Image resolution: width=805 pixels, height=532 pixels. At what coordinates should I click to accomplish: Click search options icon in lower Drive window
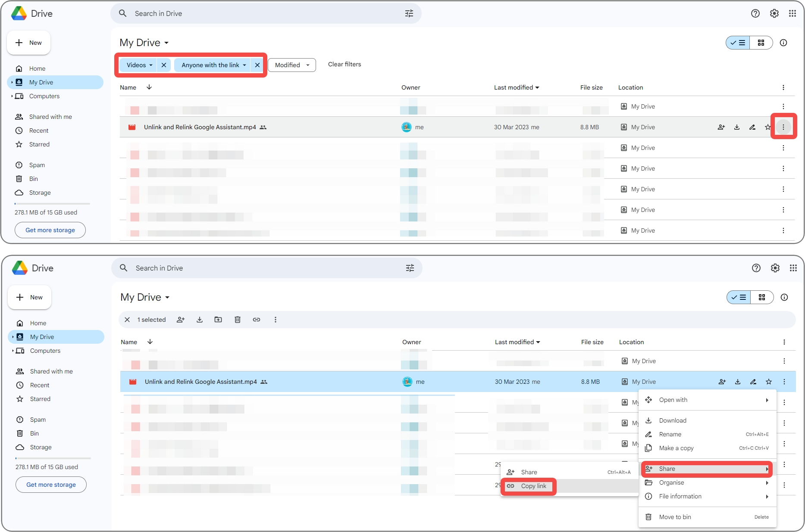coord(410,268)
